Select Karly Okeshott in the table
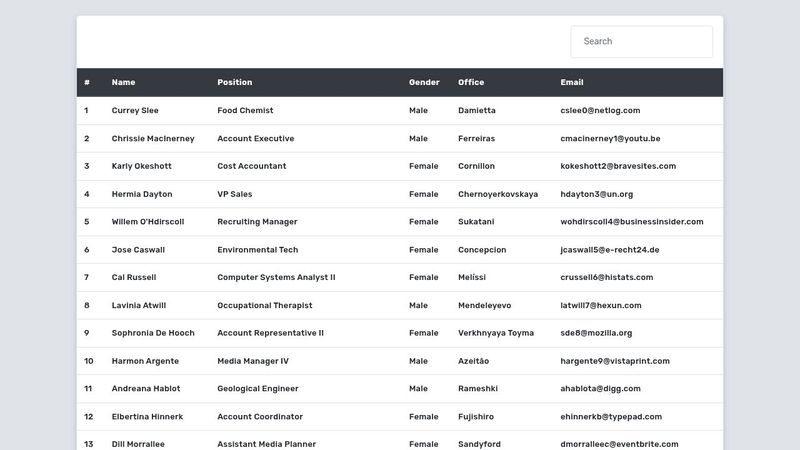The image size is (800, 450). tap(141, 166)
